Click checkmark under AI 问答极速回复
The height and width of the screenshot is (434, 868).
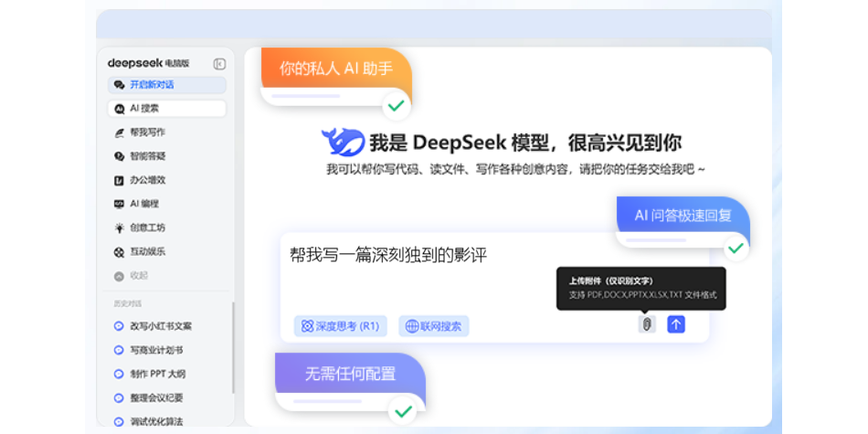(736, 248)
